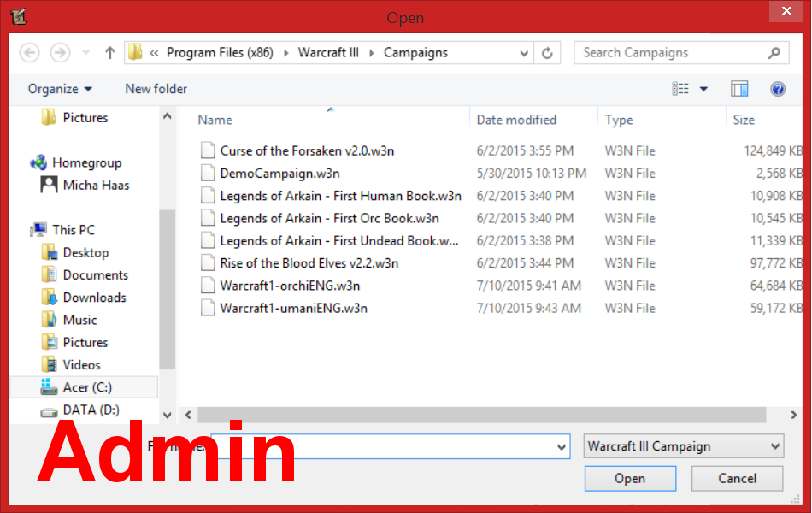
Task: Click the file icon of Rise of the Blood Elves
Action: (x=208, y=263)
